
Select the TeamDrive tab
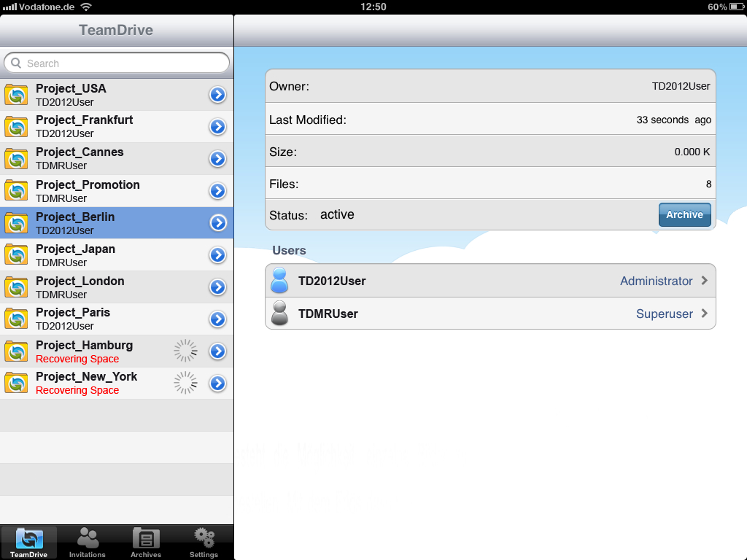(28, 542)
